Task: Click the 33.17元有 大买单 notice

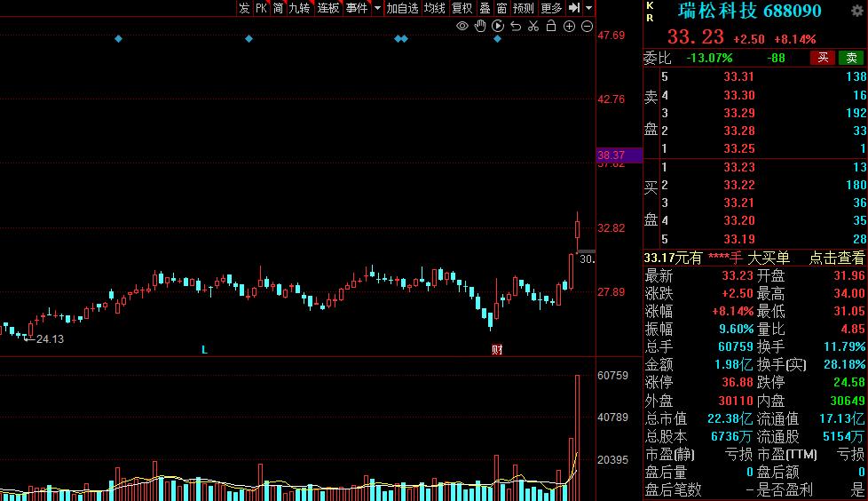Action: 717,258
